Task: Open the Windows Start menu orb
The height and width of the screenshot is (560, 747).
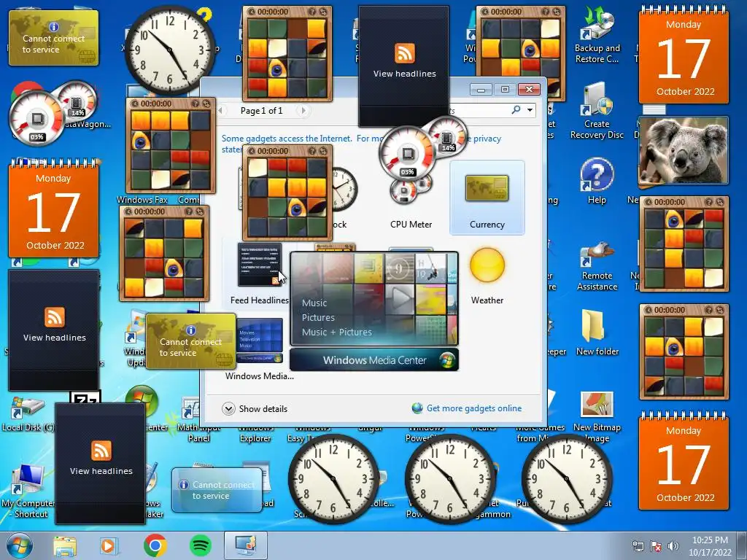Action: click(20, 545)
